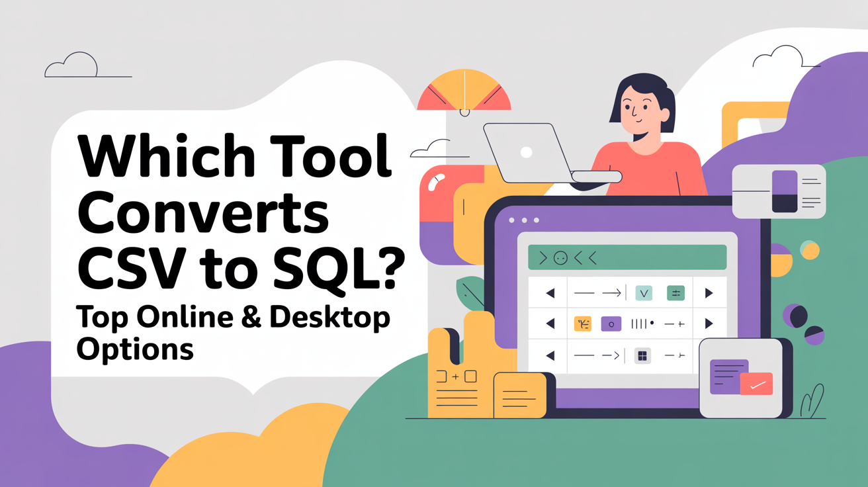Viewport: 868px width, 487px height.
Task: Toggle the red checkmark box on card
Action: pyautogui.click(x=756, y=384)
